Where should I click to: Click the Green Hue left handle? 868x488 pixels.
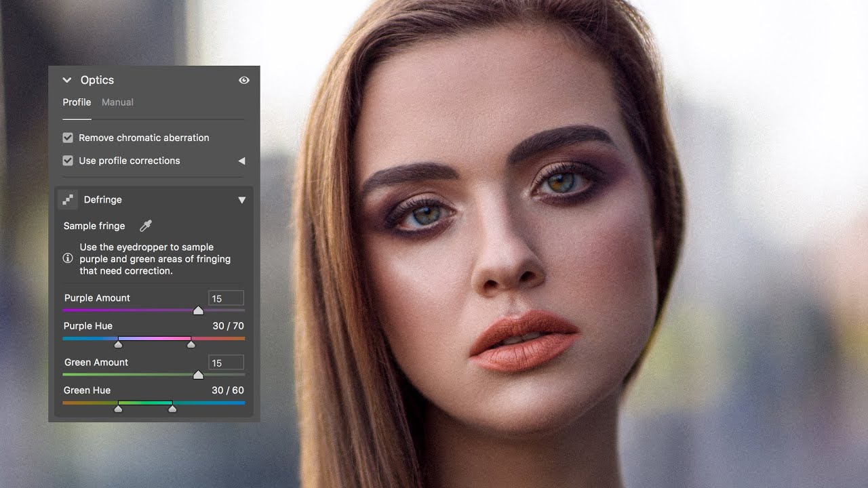coord(118,408)
